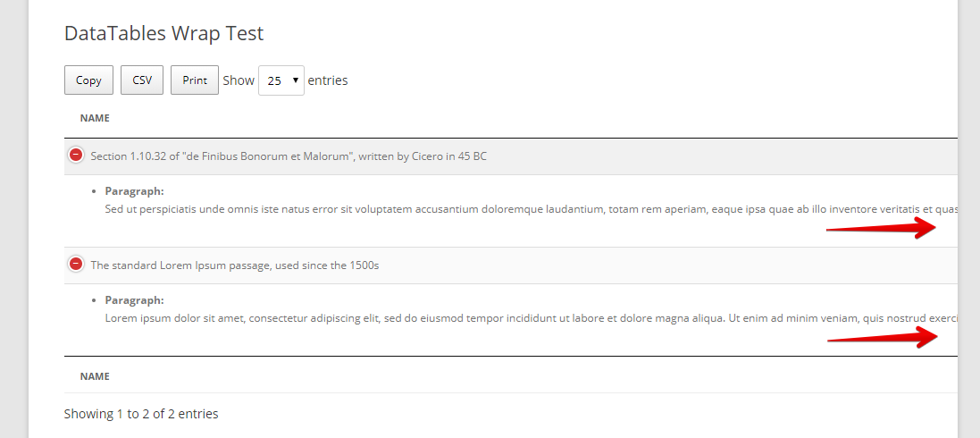This screenshot has height=438, width=980.
Task: Click the "entries" label after the dropdown
Action: click(x=328, y=80)
